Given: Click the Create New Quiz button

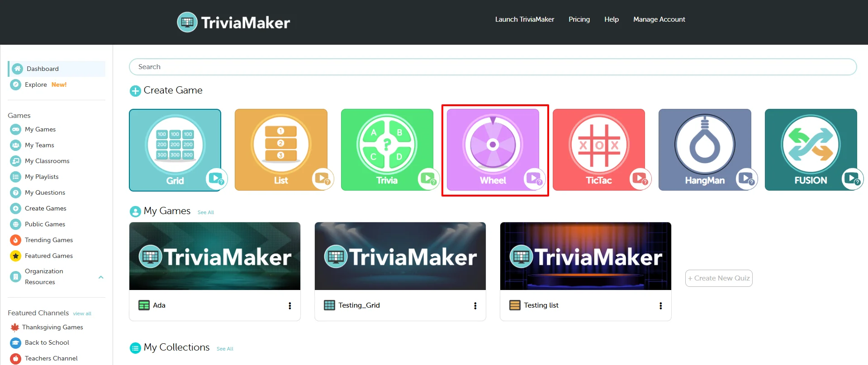Looking at the screenshot, I should click(719, 278).
